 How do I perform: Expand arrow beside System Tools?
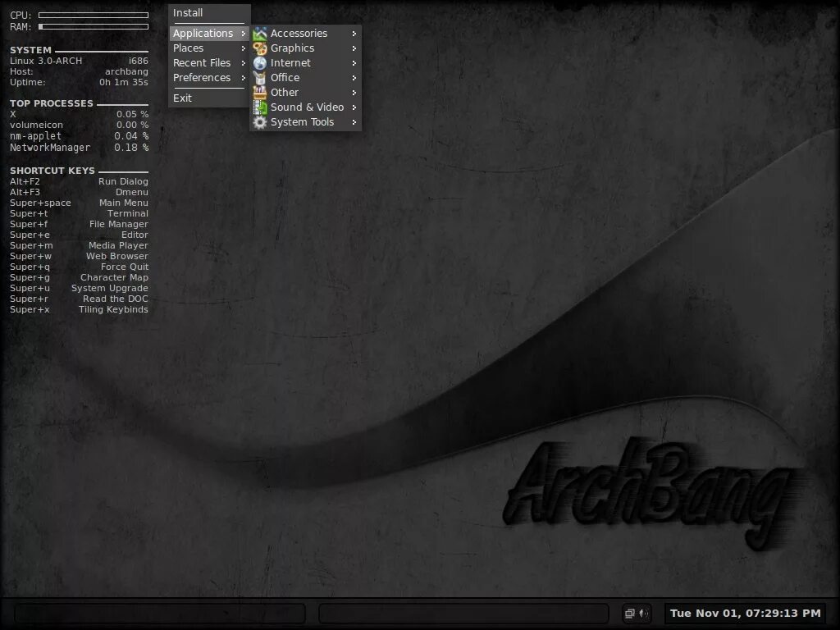tap(354, 122)
